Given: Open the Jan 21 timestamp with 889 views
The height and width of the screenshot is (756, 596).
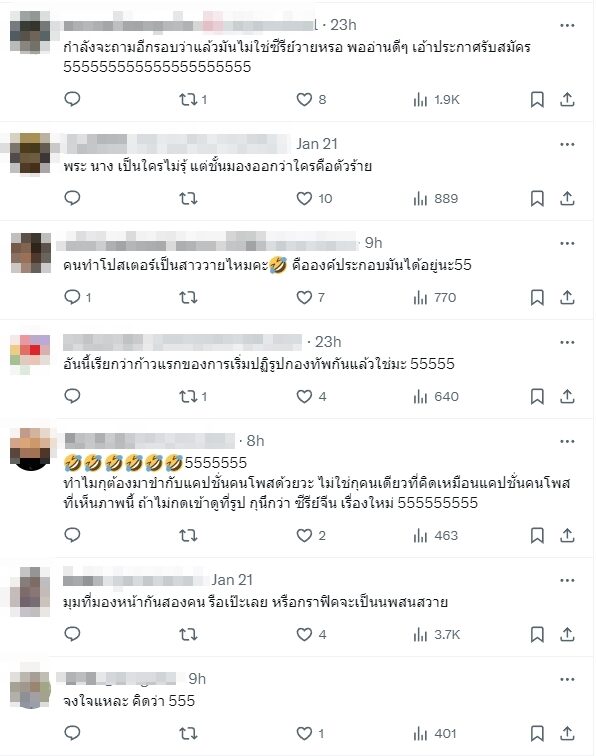Looking at the screenshot, I should click(x=317, y=144).
